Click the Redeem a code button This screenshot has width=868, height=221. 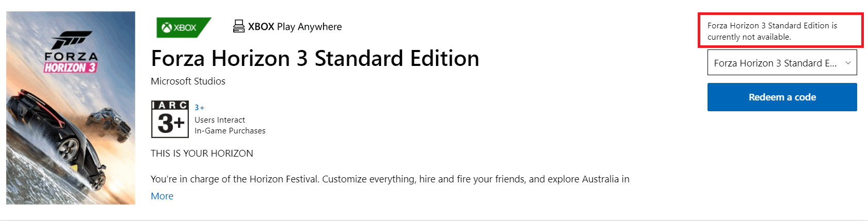click(782, 97)
